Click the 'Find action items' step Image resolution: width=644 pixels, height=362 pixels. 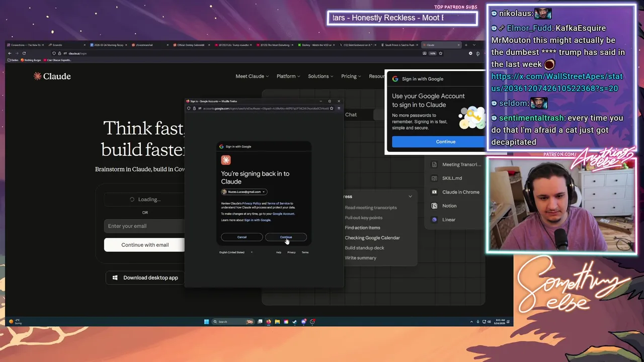(362, 228)
